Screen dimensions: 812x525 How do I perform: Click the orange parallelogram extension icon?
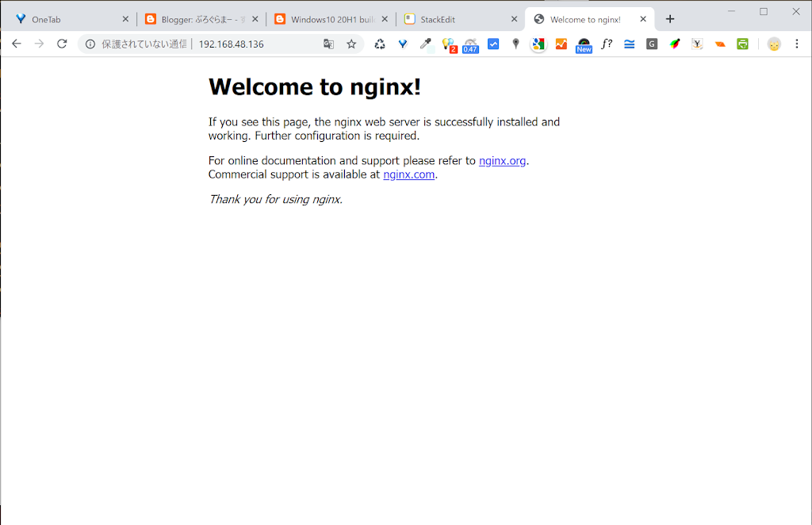click(720, 44)
